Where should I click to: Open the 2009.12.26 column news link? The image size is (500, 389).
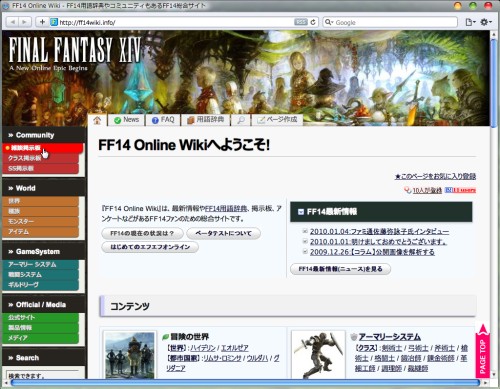coord(372,252)
